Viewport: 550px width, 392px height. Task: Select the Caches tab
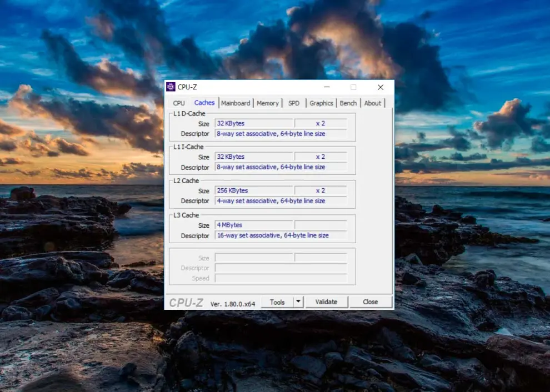coord(204,103)
